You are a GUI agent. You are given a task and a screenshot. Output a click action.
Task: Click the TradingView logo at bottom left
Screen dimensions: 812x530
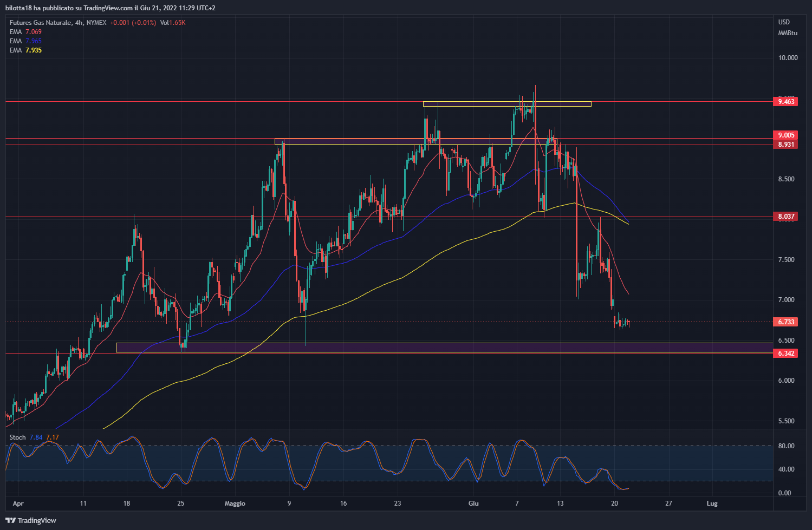pyautogui.click(x=31, y=520)
